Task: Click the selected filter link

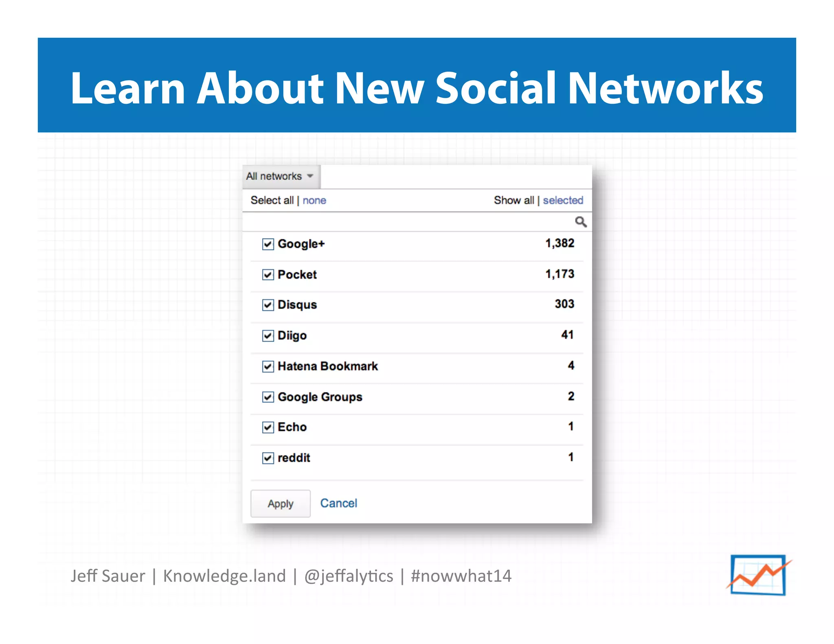Action: coord(563,200)
